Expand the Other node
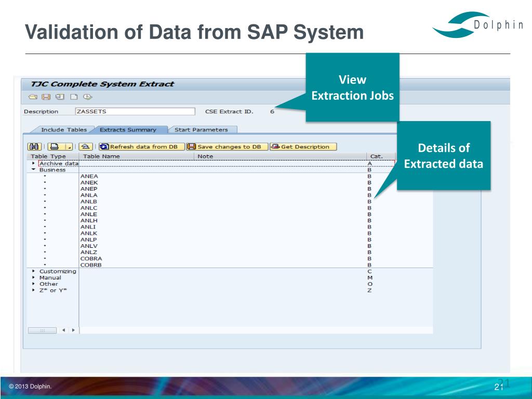The width and height of the screenshot is (532, 399). click(x=33, y=284)
